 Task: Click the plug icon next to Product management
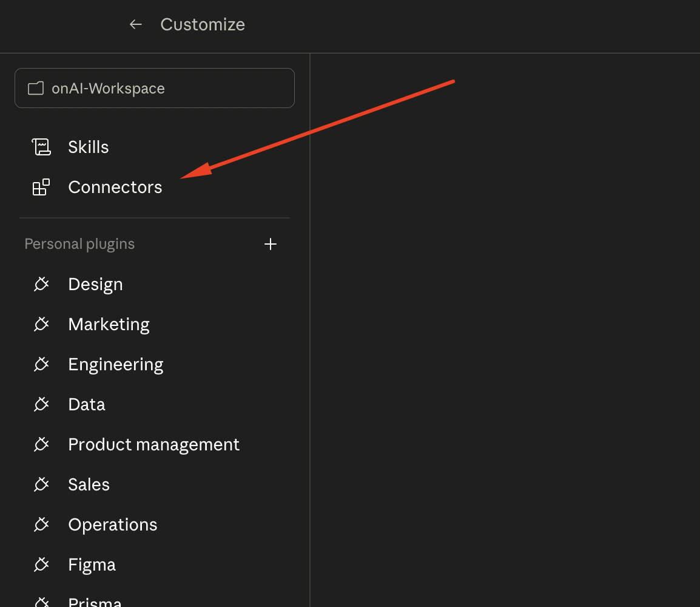pos(41,444)
